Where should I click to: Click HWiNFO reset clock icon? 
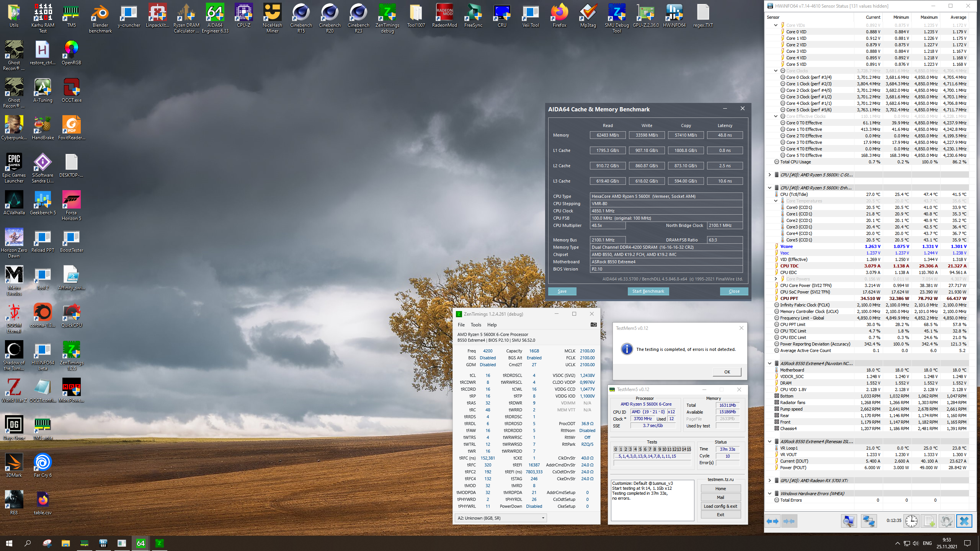pyautogui.click(x=911, y=521)
